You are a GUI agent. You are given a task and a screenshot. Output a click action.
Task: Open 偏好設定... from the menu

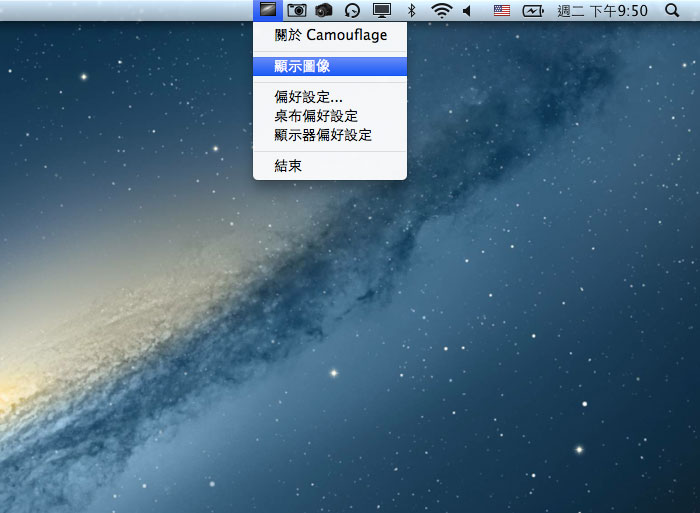[330, 96]
